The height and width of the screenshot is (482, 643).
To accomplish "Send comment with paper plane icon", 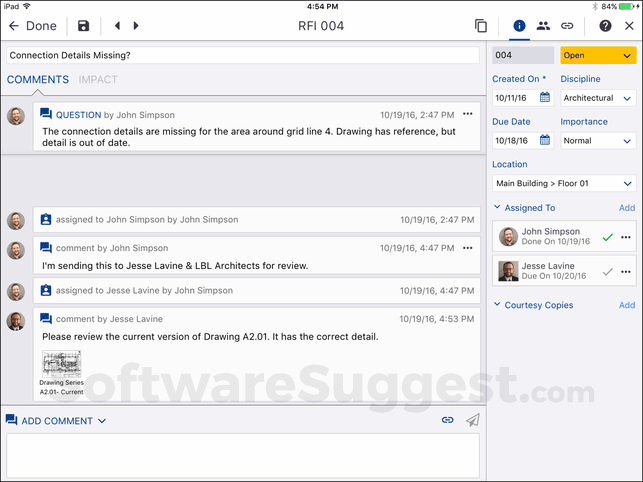I will coord(473,420).
